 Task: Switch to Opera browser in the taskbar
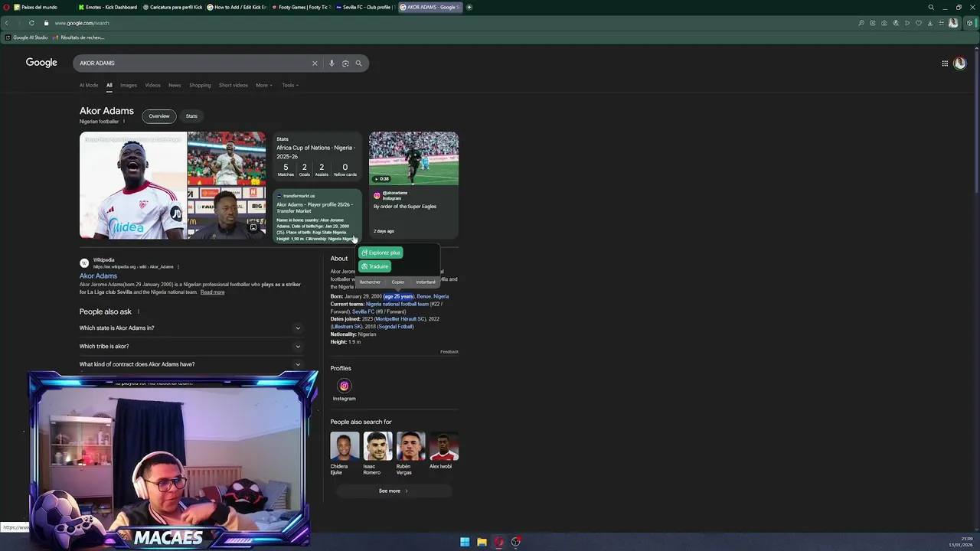[x=498, y=542]
